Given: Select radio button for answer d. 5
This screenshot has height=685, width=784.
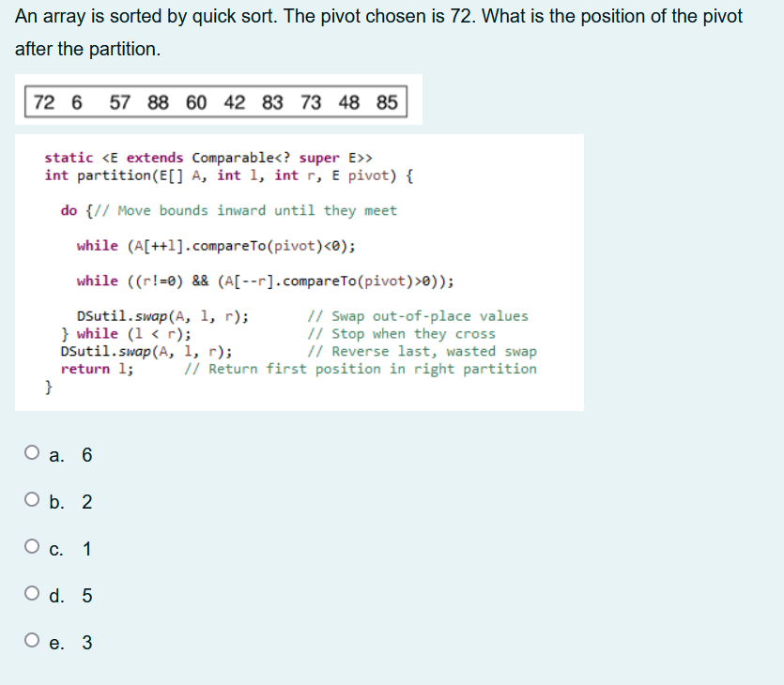Looking at the screenshot, I should [32, 594].
